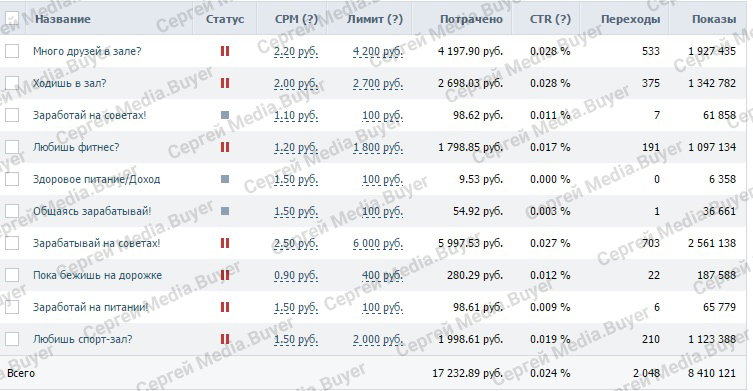
Task: Check the box for Пока бежишь на дорожке
Action: tap(12, 275)
